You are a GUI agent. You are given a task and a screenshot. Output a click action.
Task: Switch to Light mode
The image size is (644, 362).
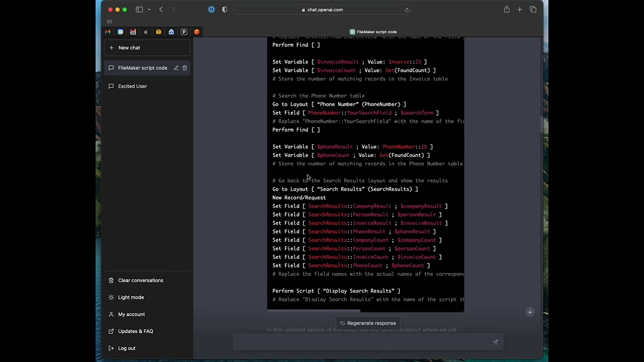tap(147, 297)
